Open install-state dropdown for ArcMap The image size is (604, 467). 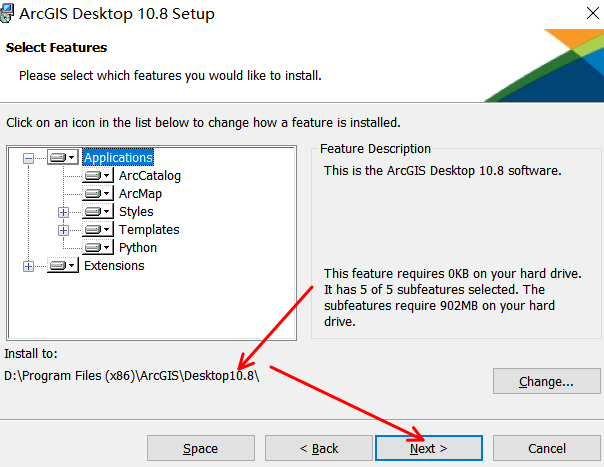point(97,193)
